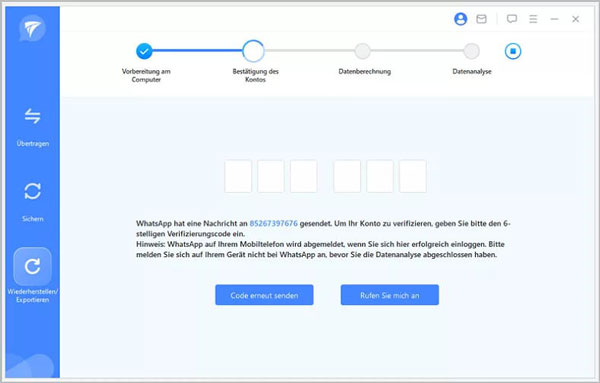Click the Rufen Sie mich an button
Image resolution: width=600 pixels, height=383 pixels.
point(390,295)
